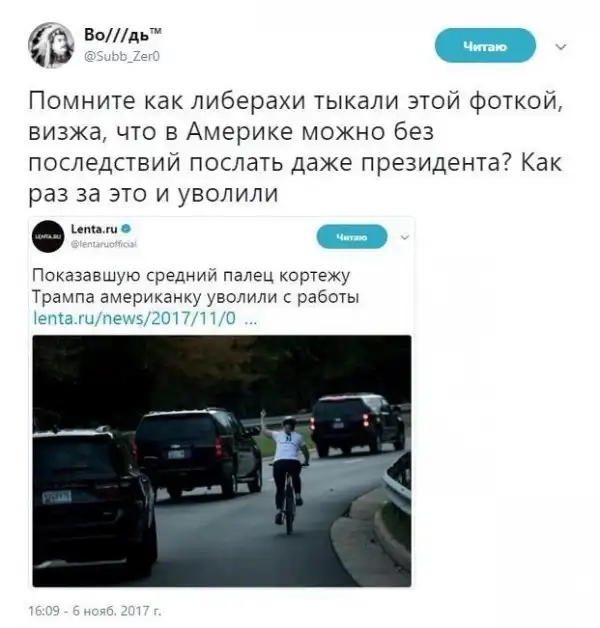Screen dimensions: 600x628
Task: Click the @lentaruofficial handle
Action: (x=104, y=244)
